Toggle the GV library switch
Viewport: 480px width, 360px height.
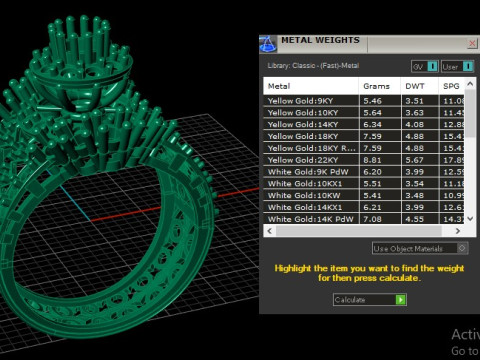pos(425,67)
